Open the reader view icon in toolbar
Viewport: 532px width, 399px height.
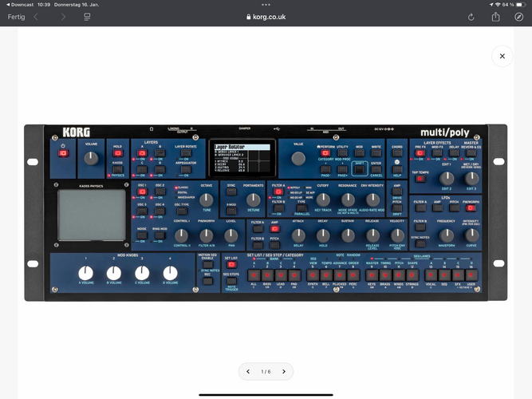click(87, 17)
